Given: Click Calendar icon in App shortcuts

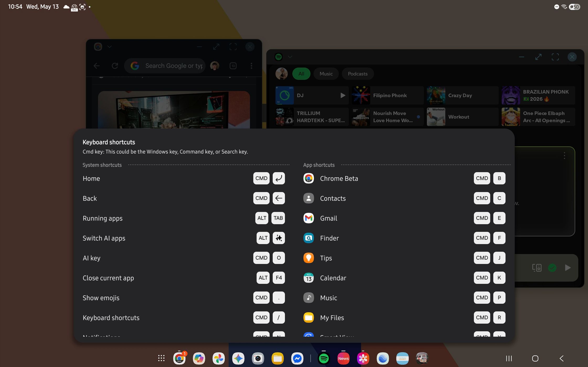Looking at the screenshot, I should 309,278.
